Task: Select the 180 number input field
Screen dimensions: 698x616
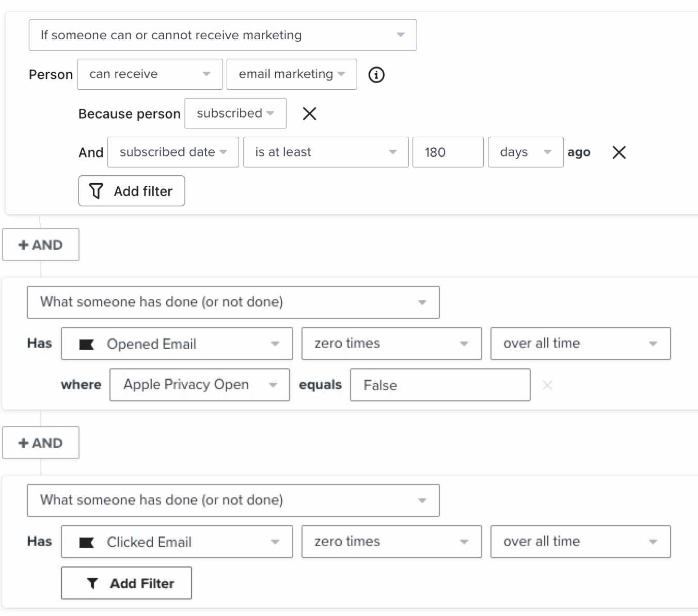Action: tap(447, 152)
